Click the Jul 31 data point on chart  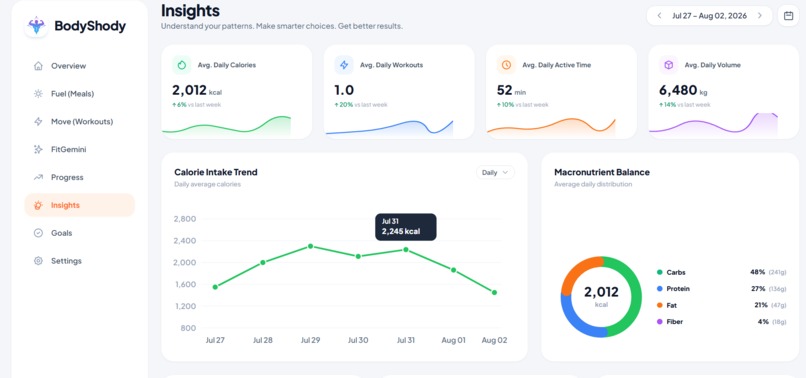point(406,249)
